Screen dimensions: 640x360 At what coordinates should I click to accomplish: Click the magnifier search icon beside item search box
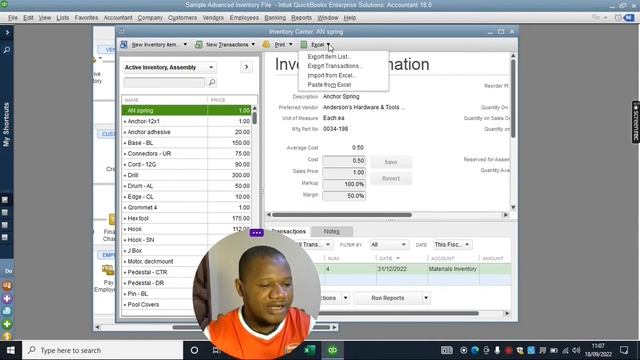212,82
